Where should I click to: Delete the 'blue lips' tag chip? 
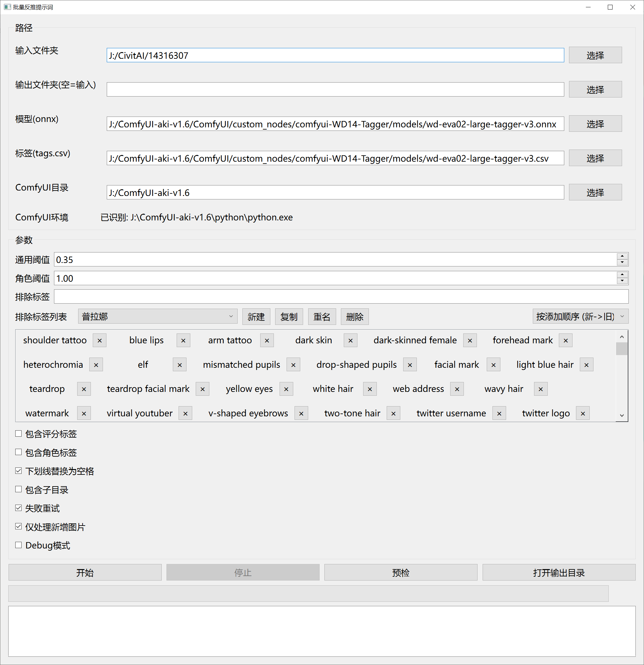coord(183,340)
